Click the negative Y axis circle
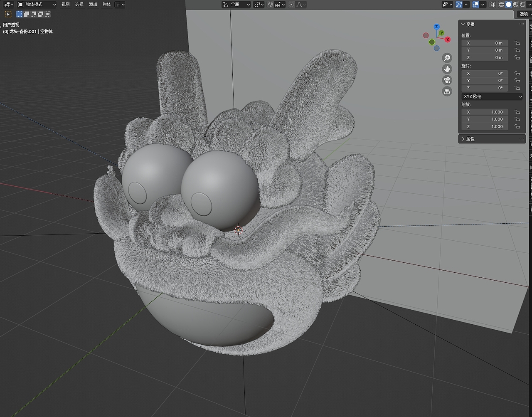 pyautogui.click(x=432, y=42)
